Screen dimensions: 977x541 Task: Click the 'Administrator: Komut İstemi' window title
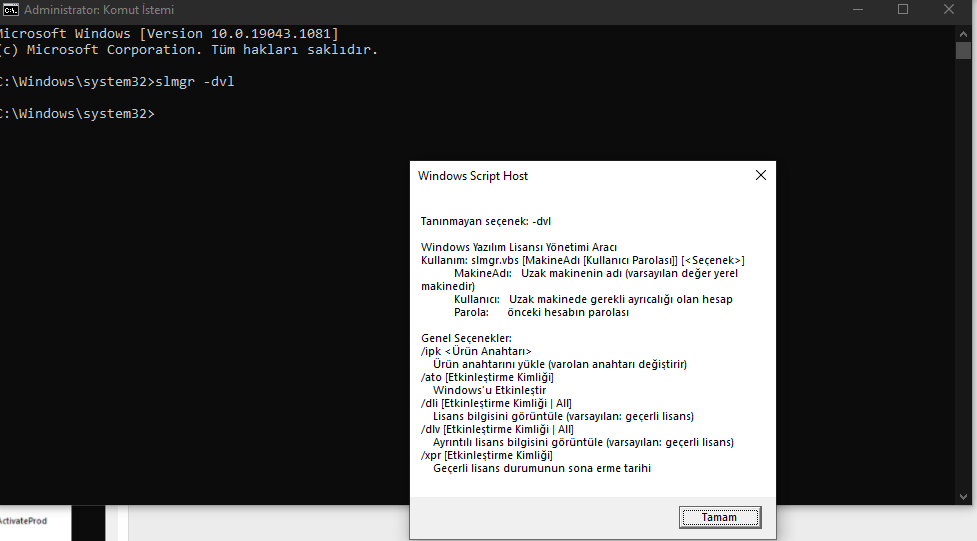pyautogui.click(x=99, y=10)
